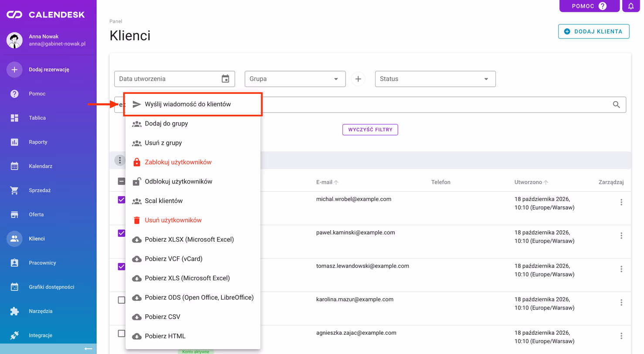Image resolution: width=644 pixels, height=354 pixels.
Task: Click the search magnifier icon
Action: (617, 105)
